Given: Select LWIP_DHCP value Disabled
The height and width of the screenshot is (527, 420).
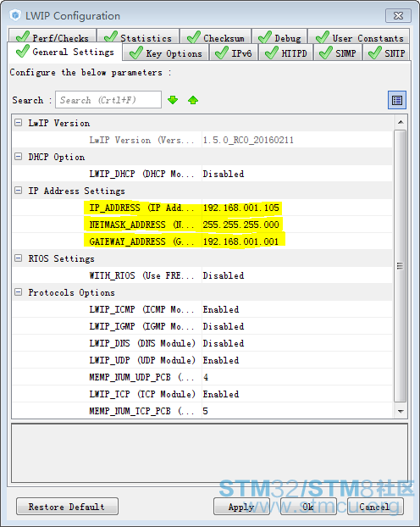Looking at the screenshot, I should point(224,174).
